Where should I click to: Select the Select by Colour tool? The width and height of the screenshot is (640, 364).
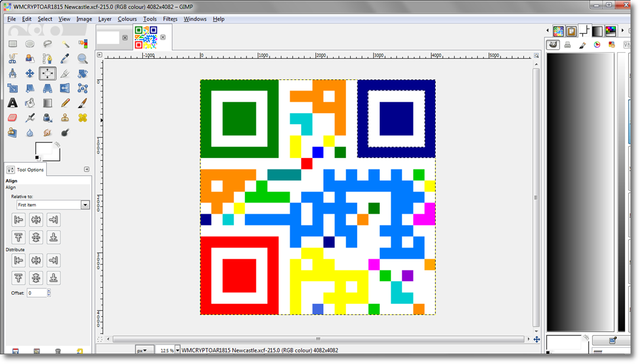point(82,44)
